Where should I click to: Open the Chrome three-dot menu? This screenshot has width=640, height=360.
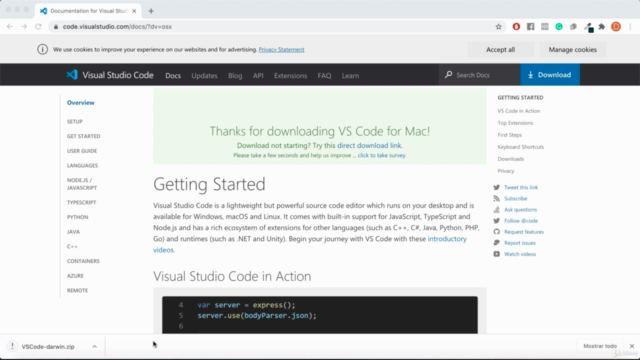coord(630,27)
